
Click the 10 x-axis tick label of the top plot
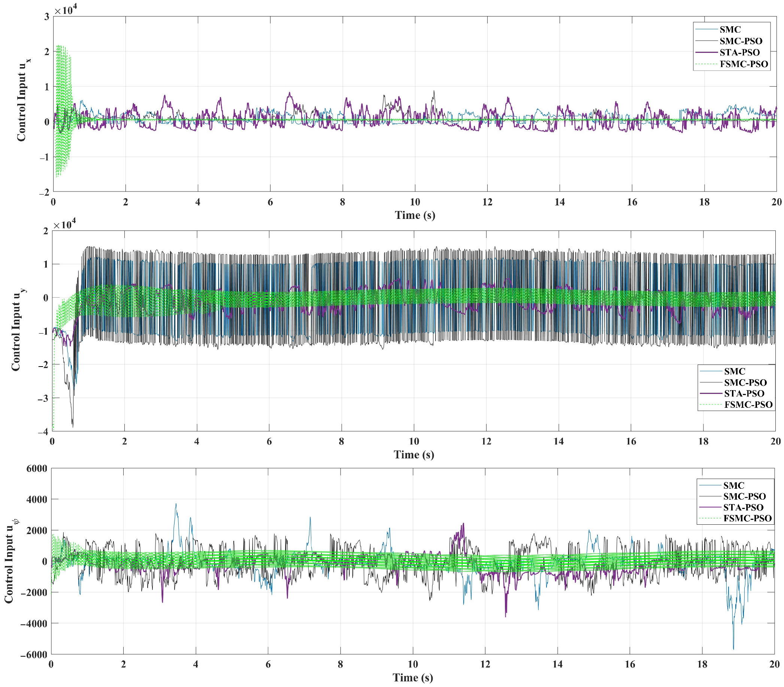[x=415, y=202]
